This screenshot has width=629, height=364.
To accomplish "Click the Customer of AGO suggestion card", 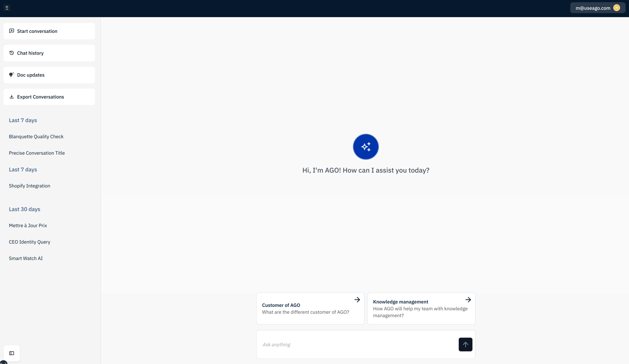I will [x=310, y=308].
